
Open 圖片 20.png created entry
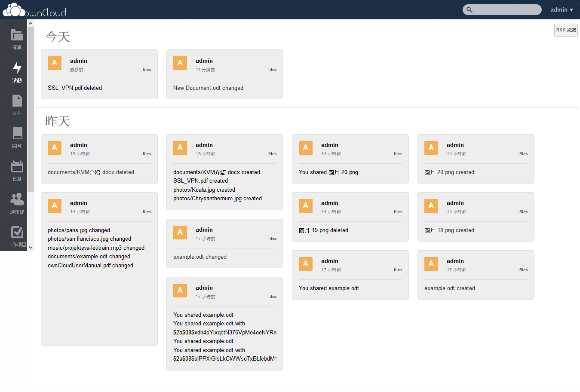click(x=449, y=172)
